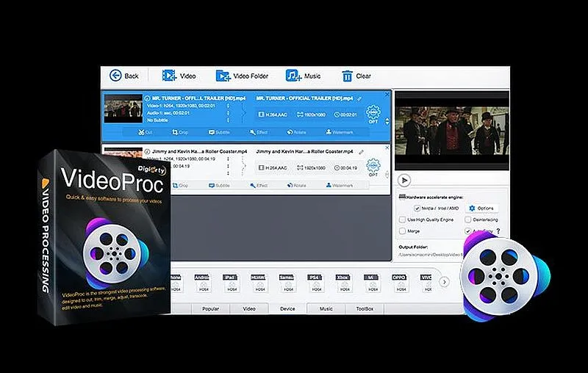Open Rotate tool for Mr. Turner trailer
Image resolution: width=588 pixels, height=373 pixels.
click(296, 132)
